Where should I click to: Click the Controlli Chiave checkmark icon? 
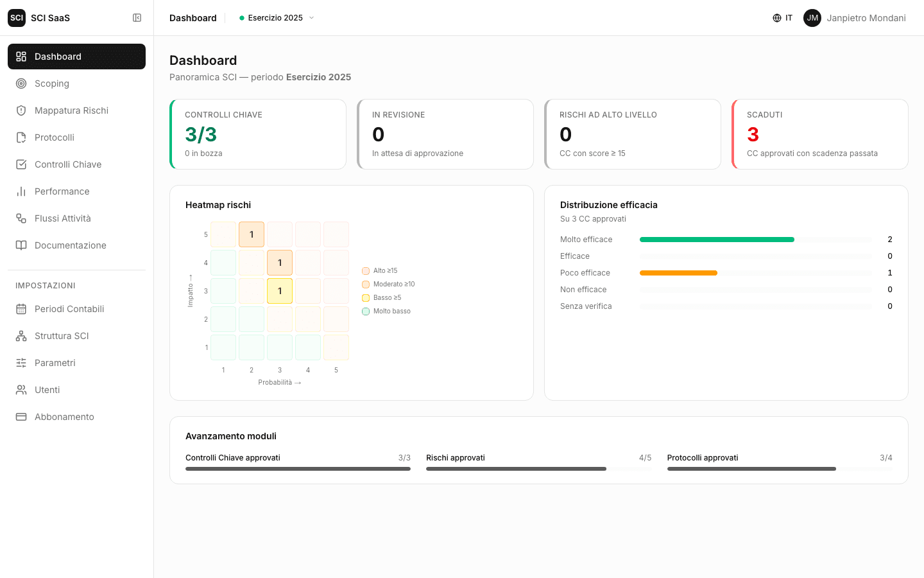(x=21, y=164)
